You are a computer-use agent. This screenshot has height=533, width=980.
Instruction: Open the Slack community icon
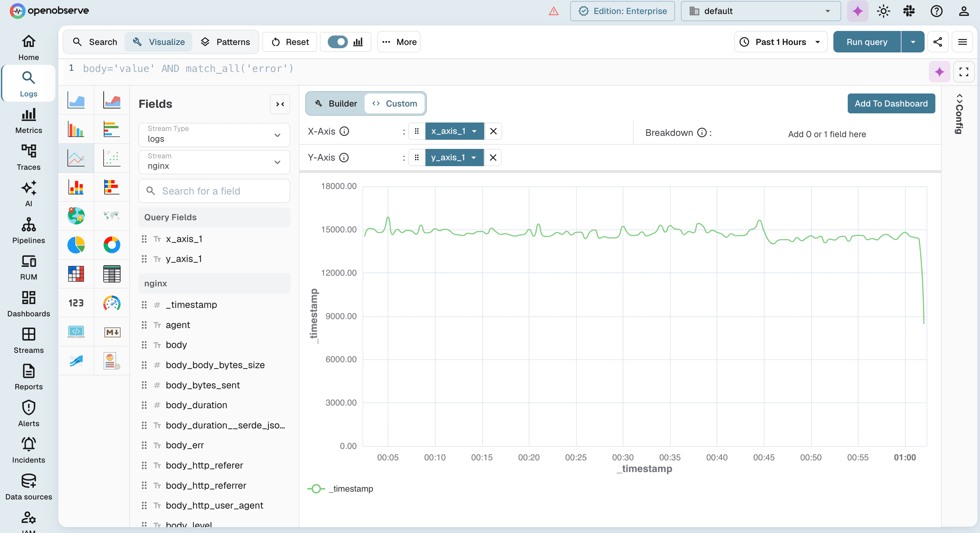tap(909, 11)
